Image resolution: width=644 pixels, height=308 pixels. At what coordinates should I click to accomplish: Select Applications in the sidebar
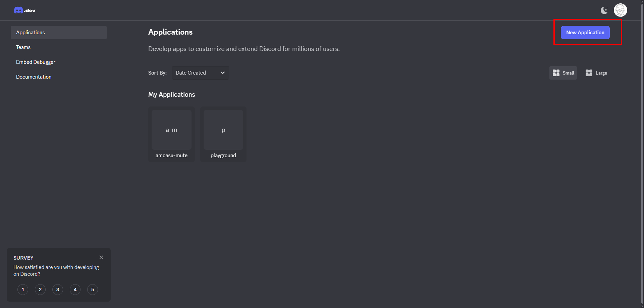(x=59, y=33)
